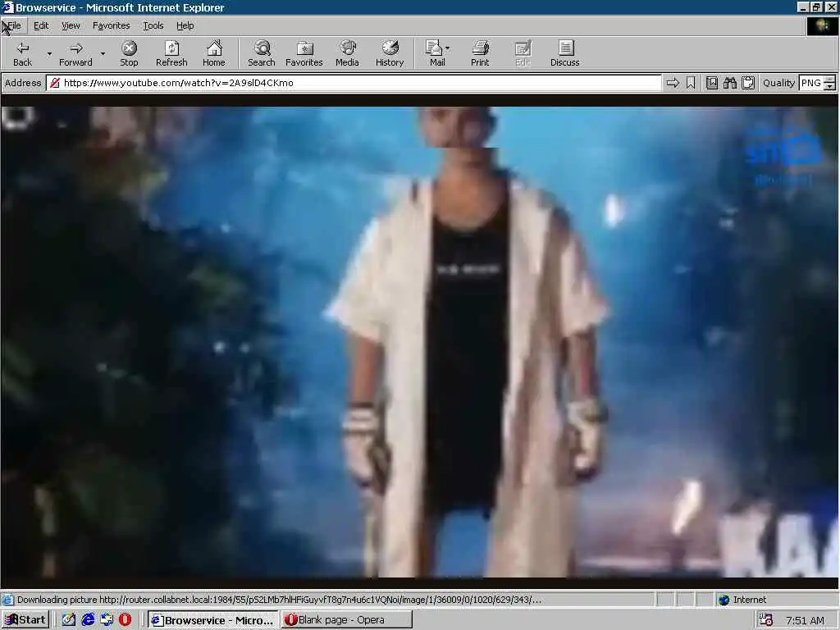Reload the page using Refresh
The width and height of the screenshot is (840, 630).
[x=171, y=53]
